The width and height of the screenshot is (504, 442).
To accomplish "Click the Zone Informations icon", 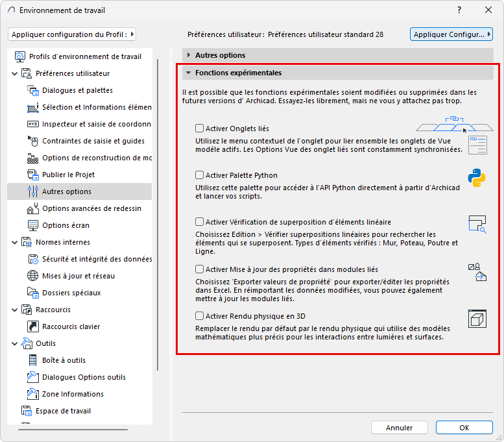I will tap(33, 394).
